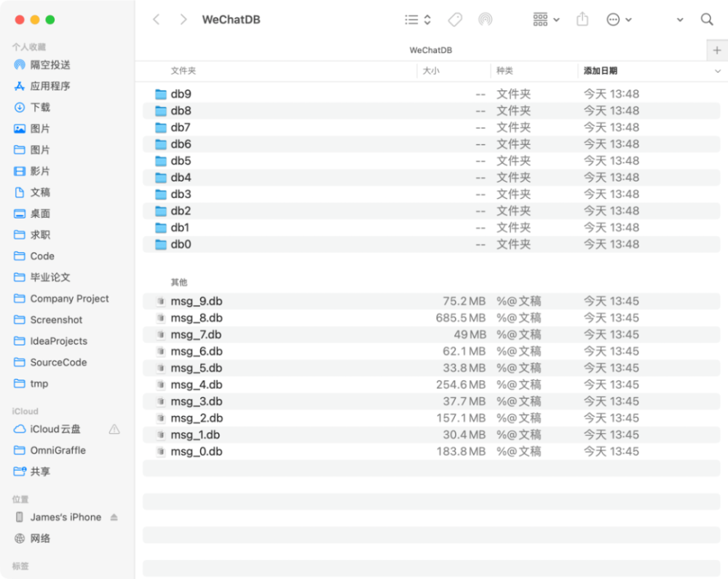This screenshot has height=579, width=728.
Task: Select file msg_2.db
Action: [431, 418]
